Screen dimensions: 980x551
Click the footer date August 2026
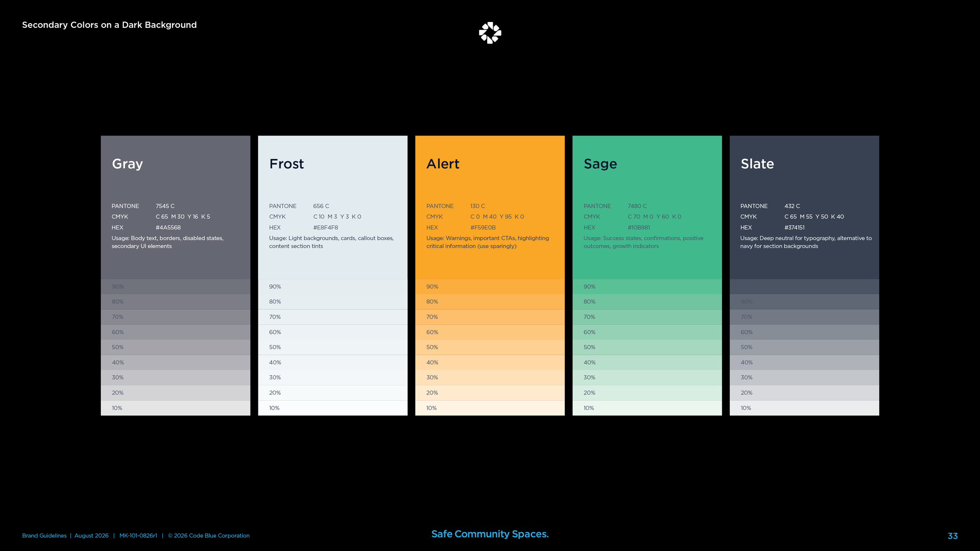tap(91, 536)
